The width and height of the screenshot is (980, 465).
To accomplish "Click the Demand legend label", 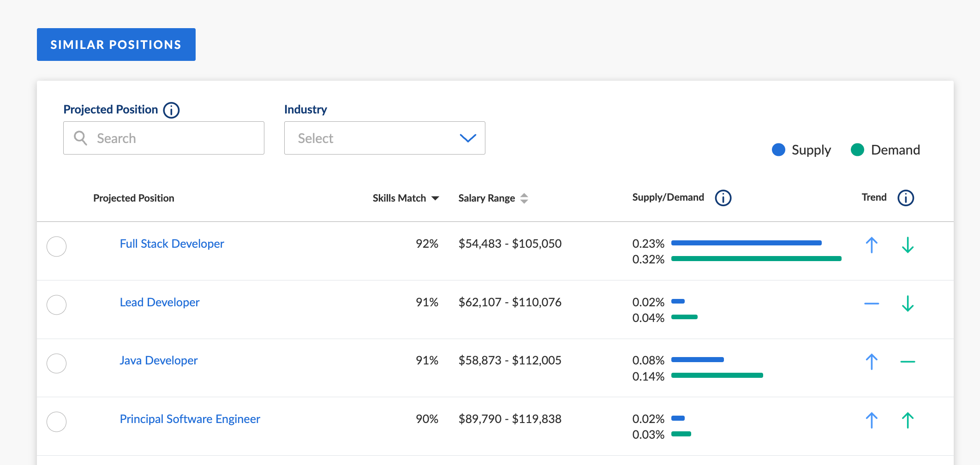I will pyautogui.click(x=896, y=150).
